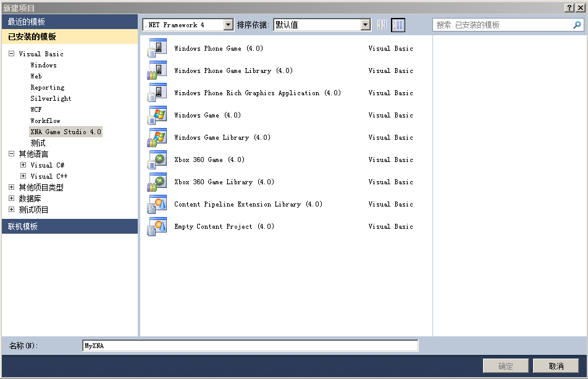
Task: Open the 联机模板 section
Action: point(70,227)
